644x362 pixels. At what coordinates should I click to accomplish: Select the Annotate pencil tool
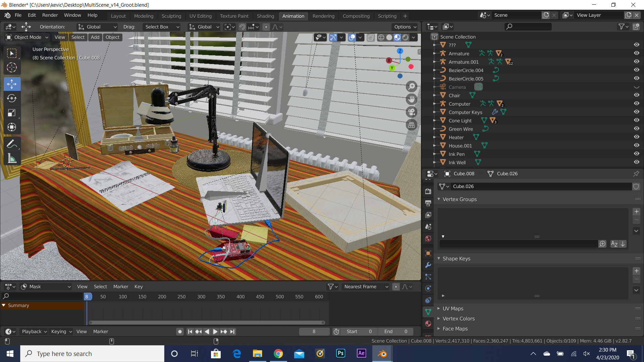click(x=12, y=144)
